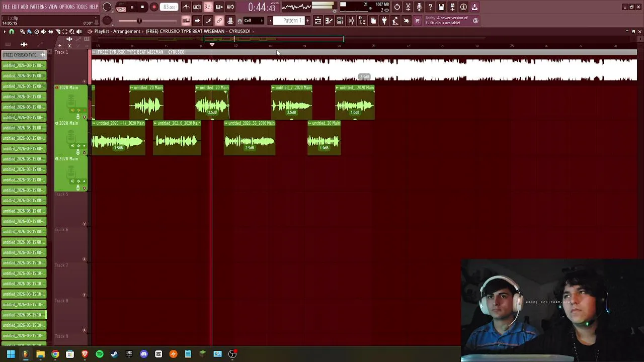Click the question mark help icon
Image resolution: width=644 pixels, height=362 pixels.
pos(430,7)
